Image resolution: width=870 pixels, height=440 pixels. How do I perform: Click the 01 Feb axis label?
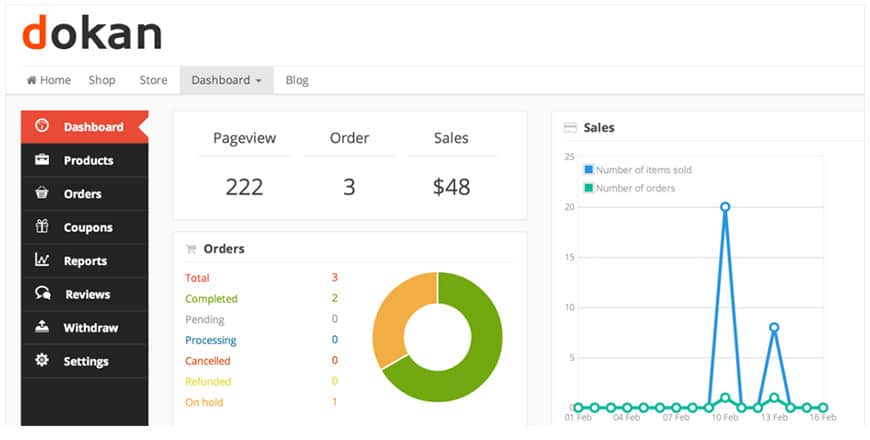click(578, 417)
